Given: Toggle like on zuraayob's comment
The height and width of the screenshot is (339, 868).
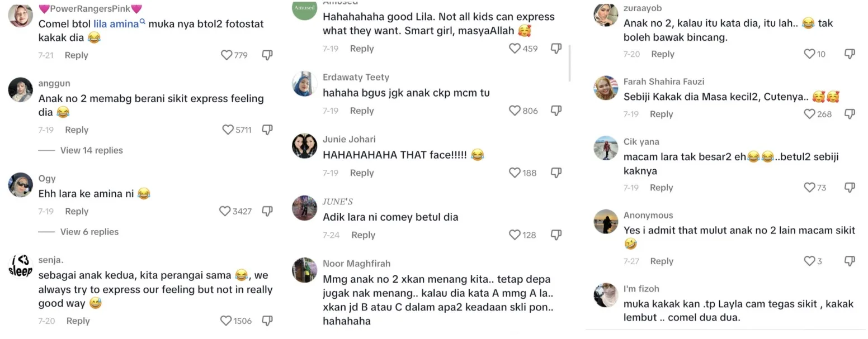Looking at the screenshot, I should [x=809, y=54].
